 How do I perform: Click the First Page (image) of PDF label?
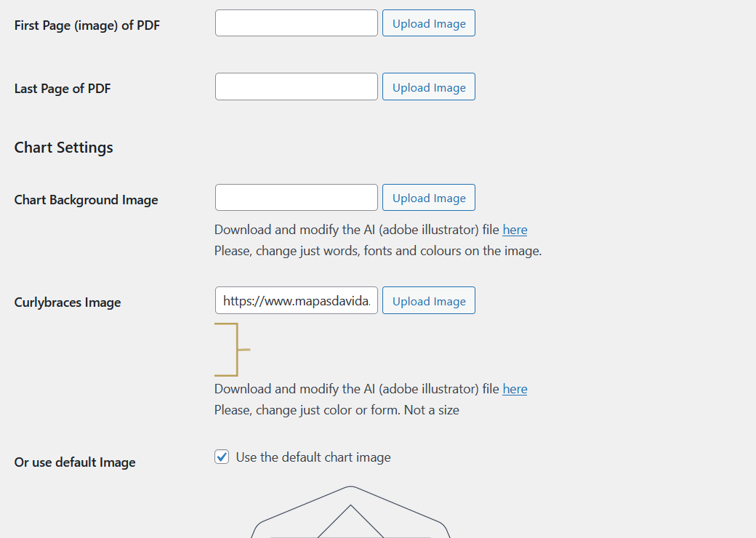87,25
